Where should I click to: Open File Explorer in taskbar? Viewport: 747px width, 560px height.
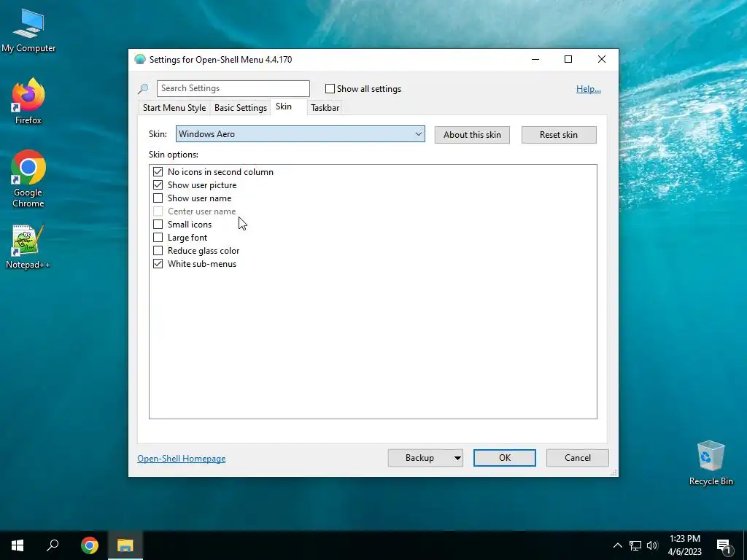coord(125,545)
